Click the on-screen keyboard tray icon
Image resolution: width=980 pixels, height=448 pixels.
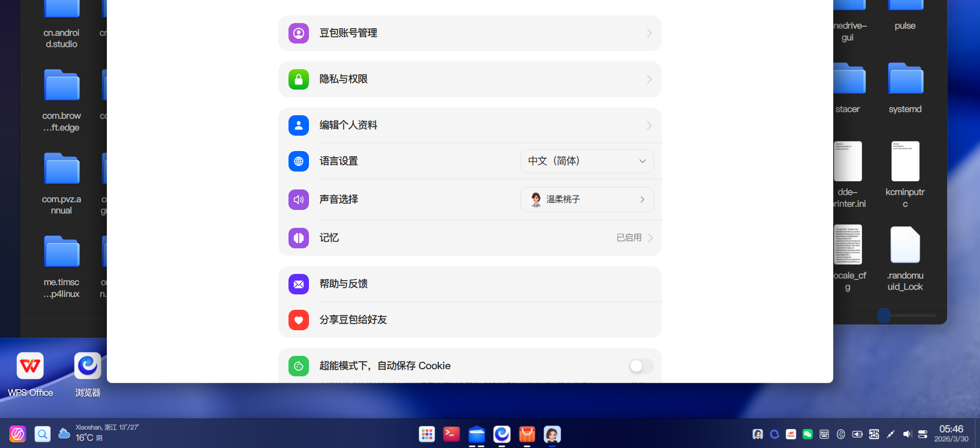pyautogui.click(x=824, y=434)
